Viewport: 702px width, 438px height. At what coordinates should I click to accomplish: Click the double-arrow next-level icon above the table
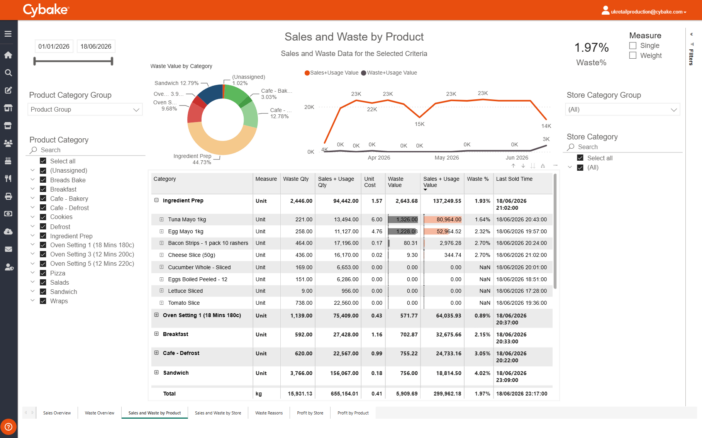click(x=533, y=166)
